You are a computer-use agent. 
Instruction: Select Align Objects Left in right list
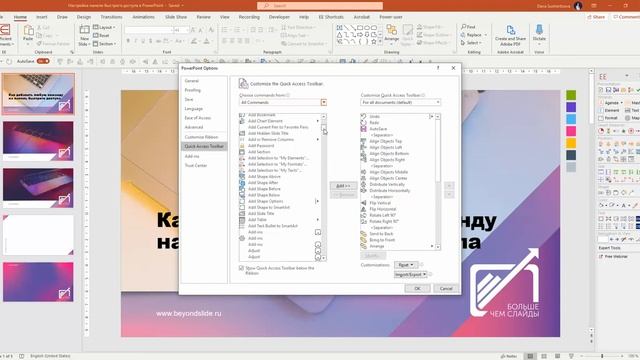tap(385, 147)
